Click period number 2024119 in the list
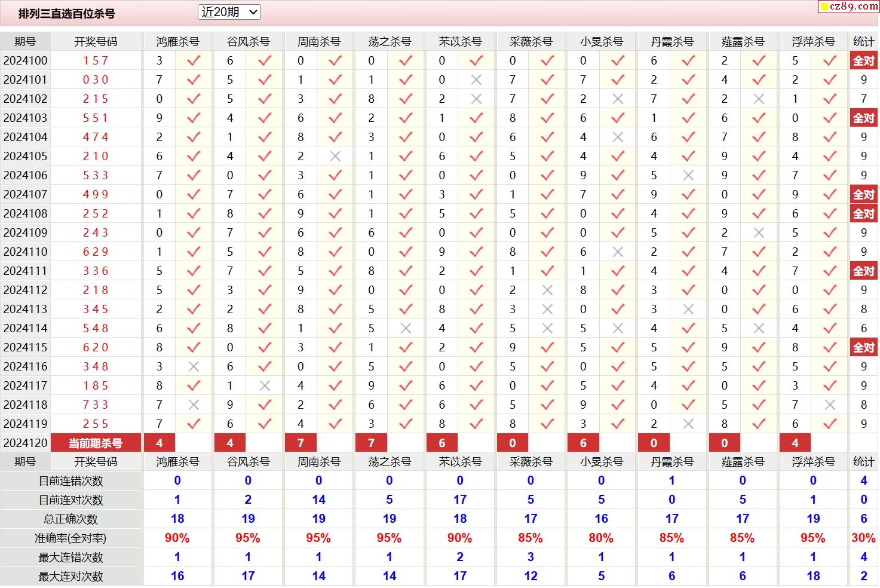Viewport: 880px width, 588px height. (x=25, y=424)
